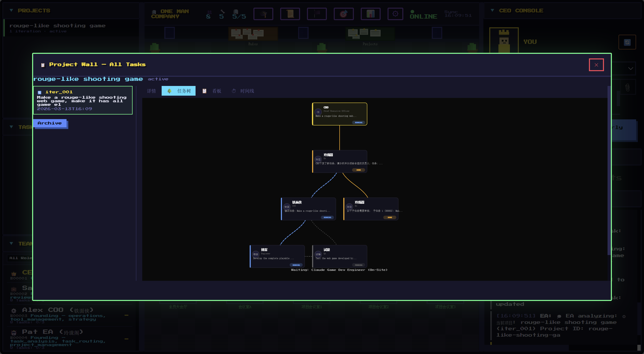644x354 pixels.
Task: Collapse the PROJECTS section
Action: (x=11, y=10)
